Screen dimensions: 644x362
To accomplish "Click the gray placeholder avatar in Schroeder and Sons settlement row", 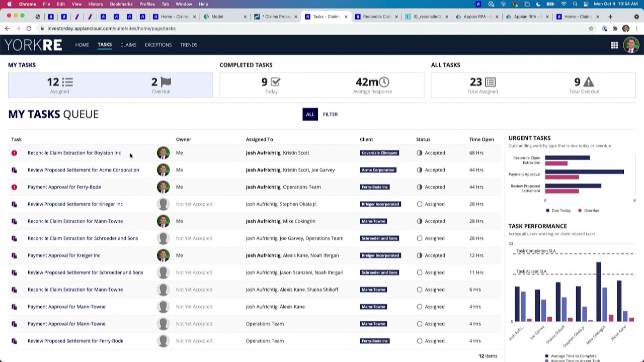I will tap(163, 273).
